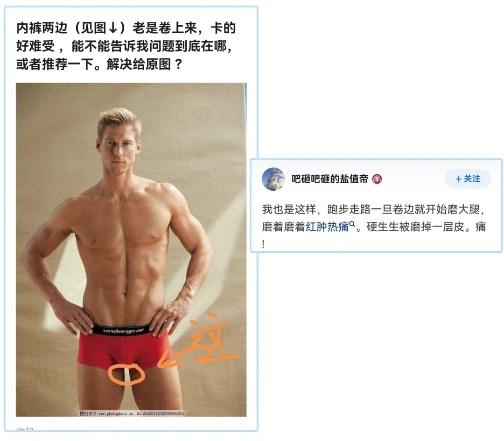Click the question title starting 内裤两边

(126, 46)
